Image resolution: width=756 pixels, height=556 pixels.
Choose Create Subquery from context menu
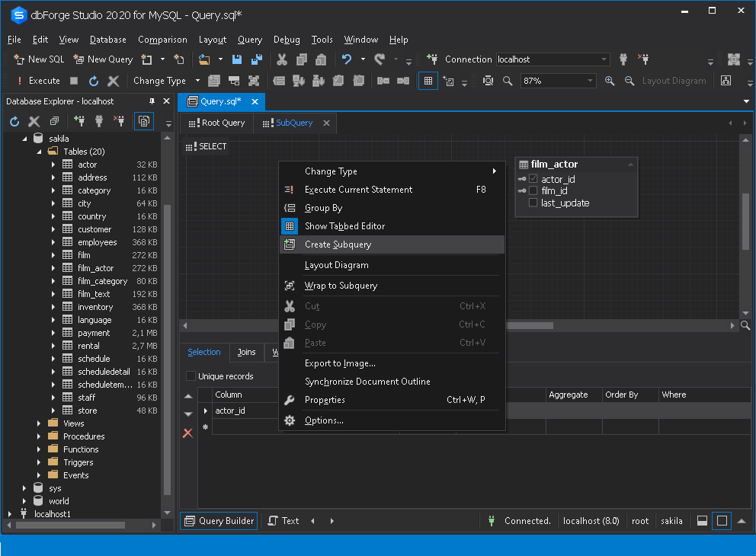(x=392, y=244)
